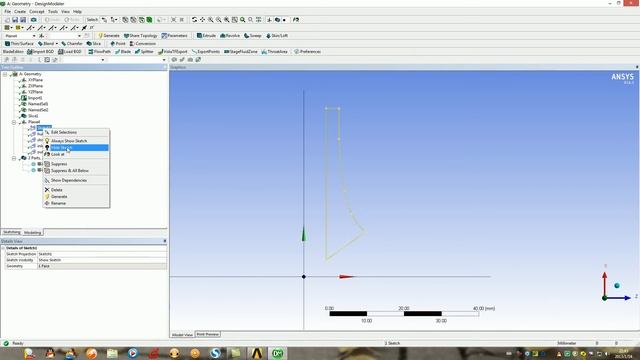Choose Rename in context menu
This screenshot has height=360, width=640.
tap(76, 203)
